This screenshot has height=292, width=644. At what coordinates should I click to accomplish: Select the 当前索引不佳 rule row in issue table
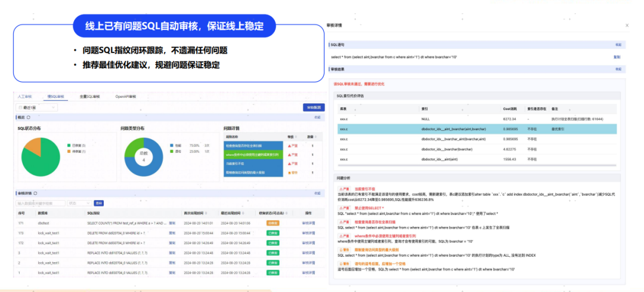tap(254, 164)
